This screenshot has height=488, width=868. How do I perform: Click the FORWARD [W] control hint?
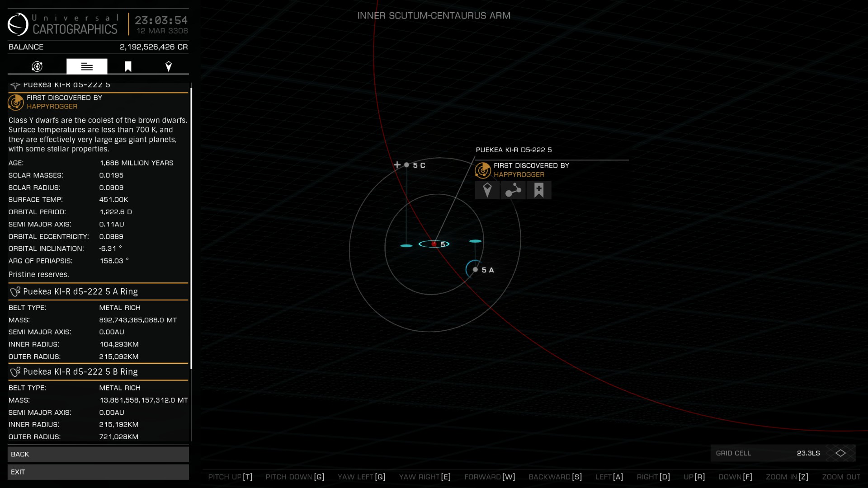tap(490, 477)
